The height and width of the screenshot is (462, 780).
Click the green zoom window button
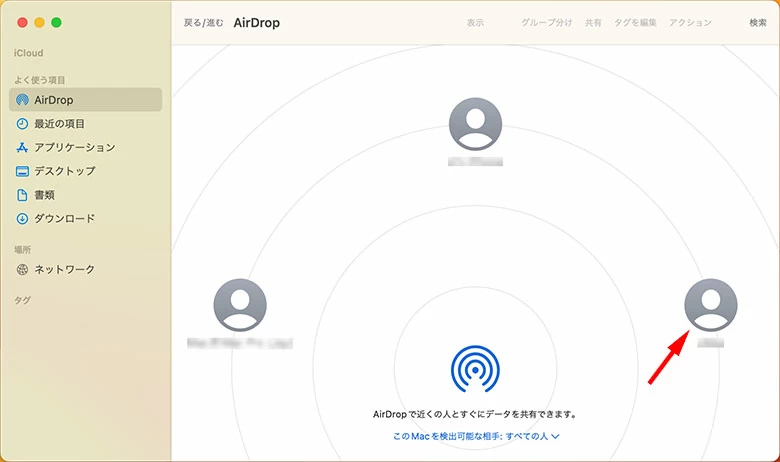pyautogui.click(x=57, y=22)
